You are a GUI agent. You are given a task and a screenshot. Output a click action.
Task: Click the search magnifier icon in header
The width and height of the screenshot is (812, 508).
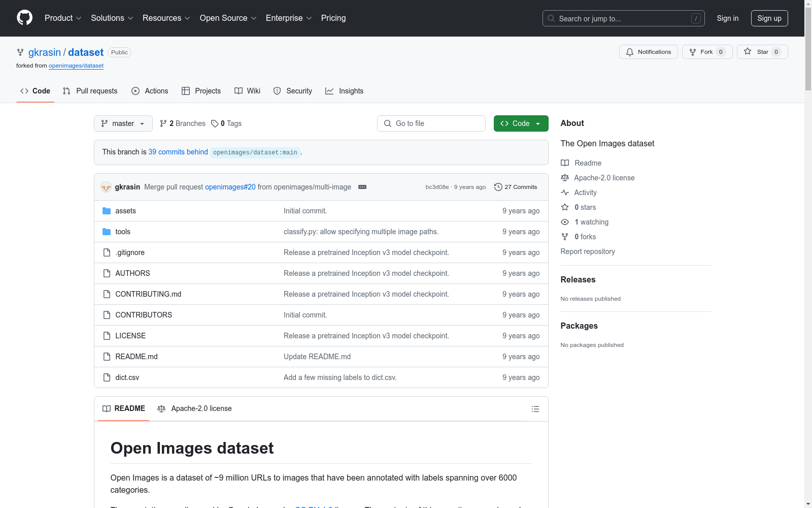click(551, 18)
